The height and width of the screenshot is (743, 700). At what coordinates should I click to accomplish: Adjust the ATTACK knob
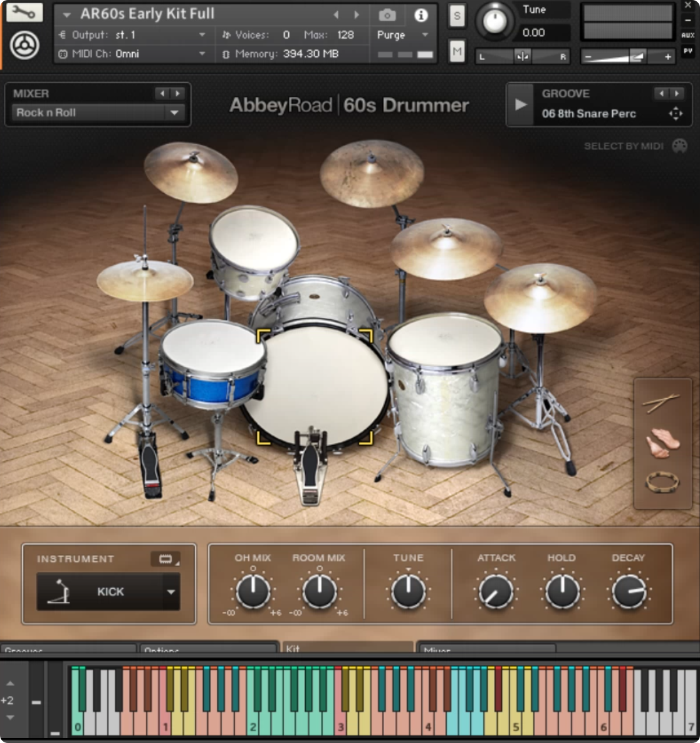tap(496, 591)
